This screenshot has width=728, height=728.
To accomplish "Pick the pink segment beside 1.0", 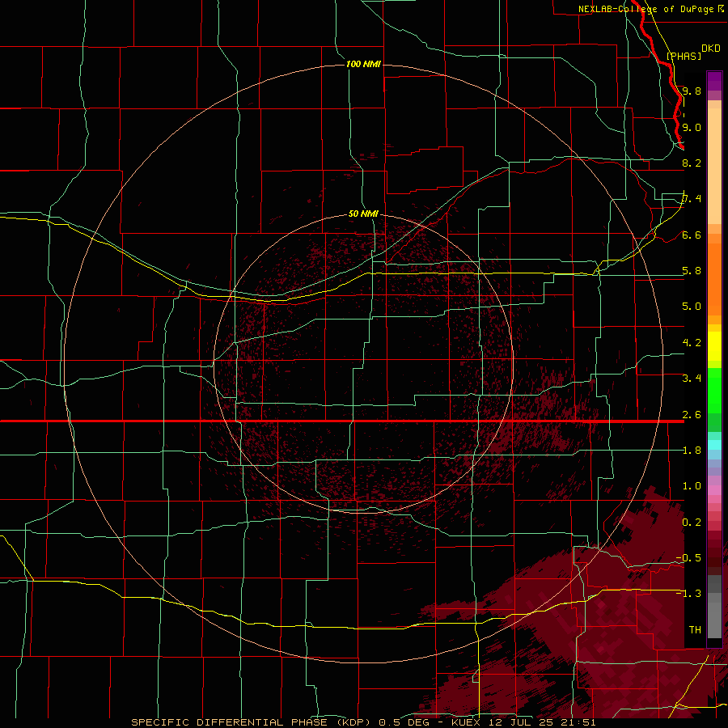I will pos(714,490).
